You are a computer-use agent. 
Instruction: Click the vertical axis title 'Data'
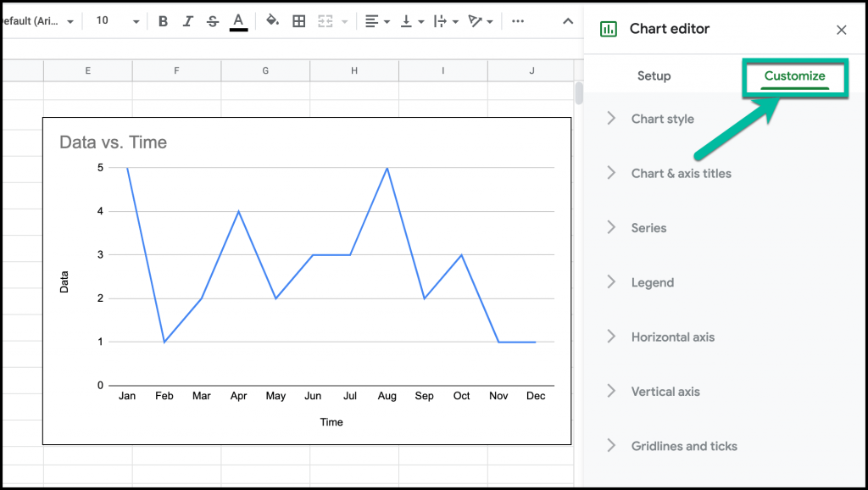(x=64, y=281)
